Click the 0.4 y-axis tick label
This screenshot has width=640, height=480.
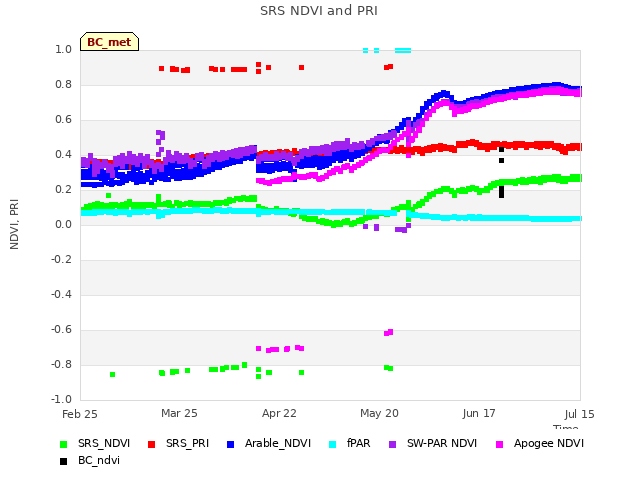(63, 155)
